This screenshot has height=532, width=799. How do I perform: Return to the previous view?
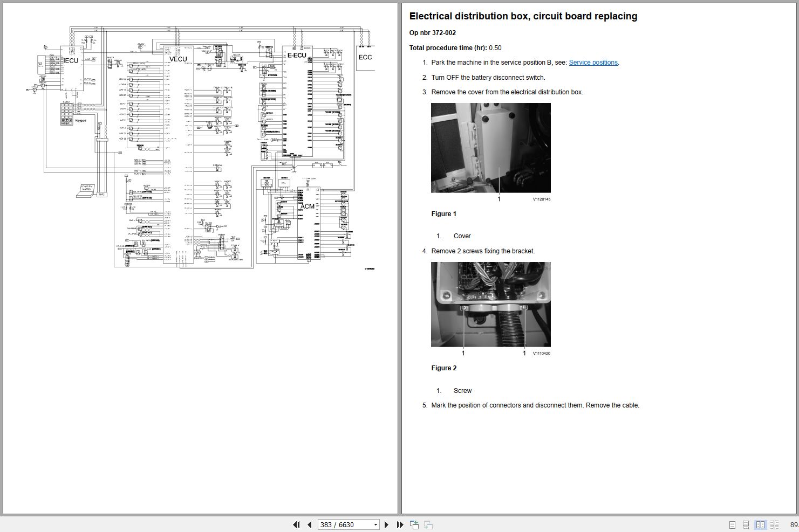pos(414,524)
